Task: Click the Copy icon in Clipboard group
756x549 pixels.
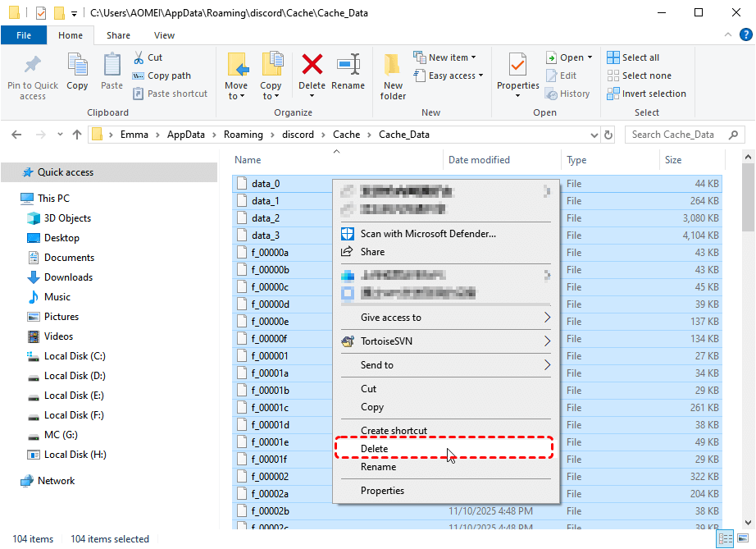Action: [x=77, y=66]
